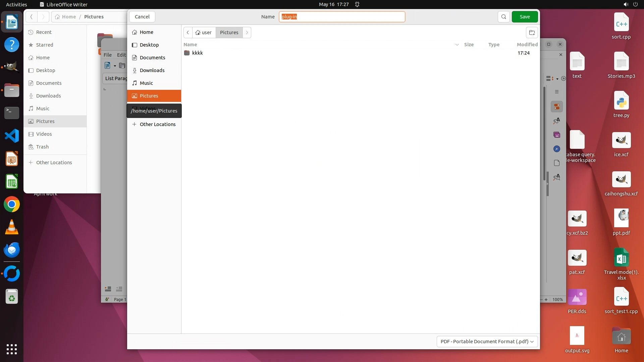The height and width of the screenshot is (362, 644).
Task: Open the kkkk folder
Action: tap(197, 53)
